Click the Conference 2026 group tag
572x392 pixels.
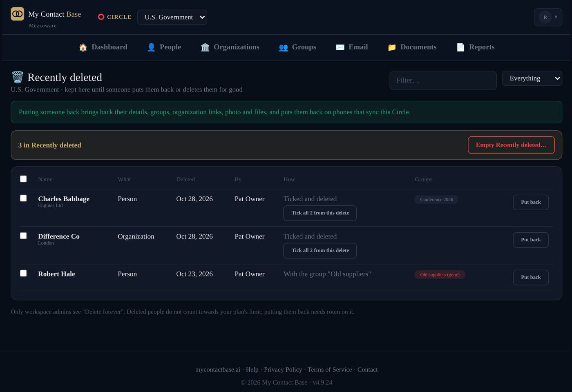coord(436,200)
